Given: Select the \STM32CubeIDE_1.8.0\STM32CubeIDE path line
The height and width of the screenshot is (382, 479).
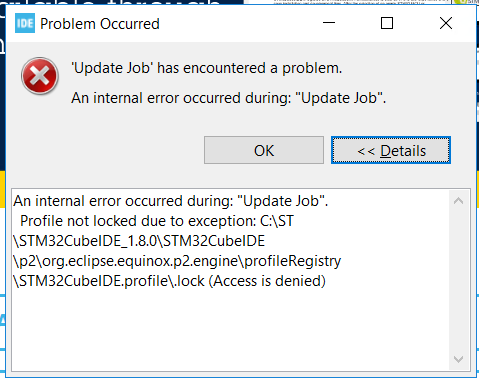Looking at the screenshot, I should [x=139, y=241].
